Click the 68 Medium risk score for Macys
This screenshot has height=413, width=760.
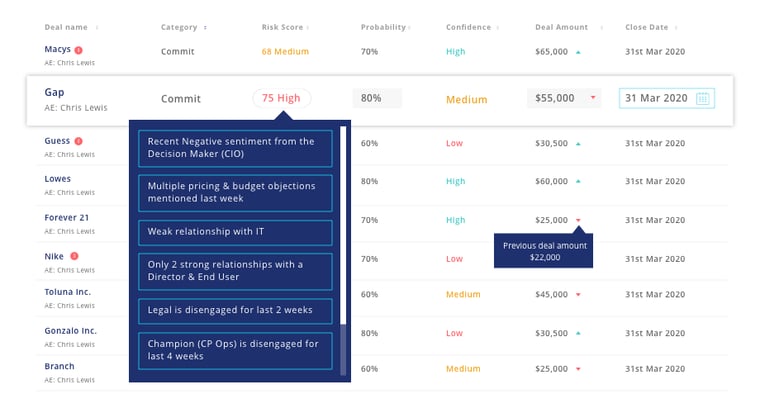coord(285,51)
